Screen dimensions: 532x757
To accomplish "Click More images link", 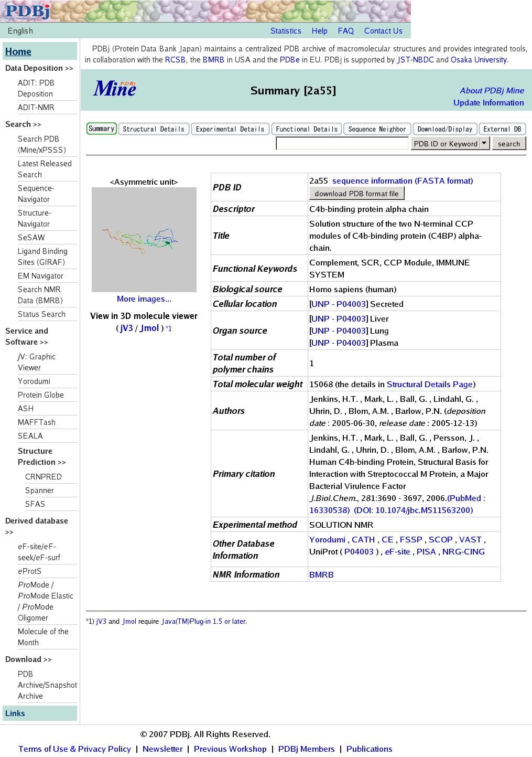I will (144, 299).
